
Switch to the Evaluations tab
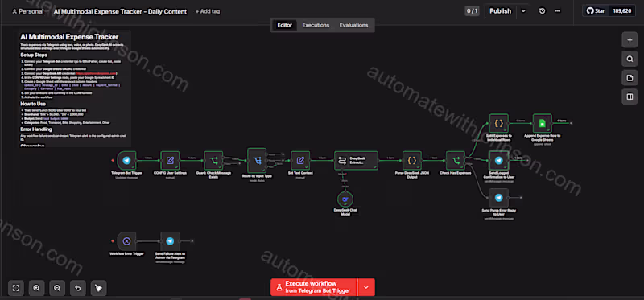tap(353, 25)
